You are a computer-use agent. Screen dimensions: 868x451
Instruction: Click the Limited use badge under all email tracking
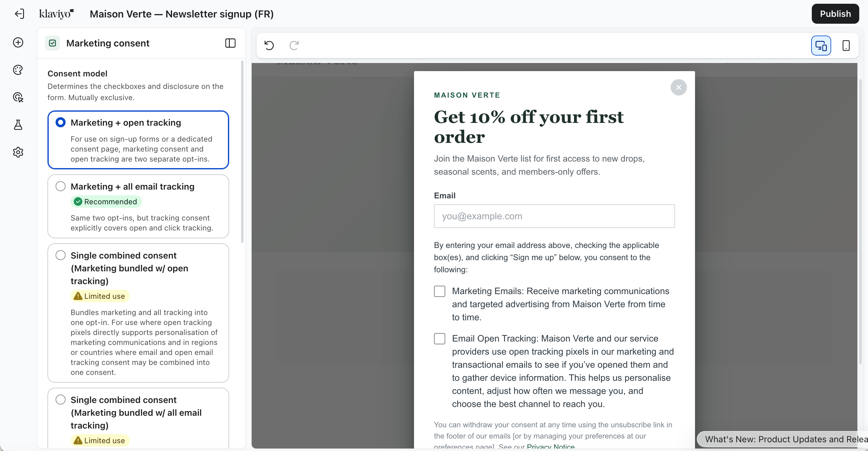100,441
